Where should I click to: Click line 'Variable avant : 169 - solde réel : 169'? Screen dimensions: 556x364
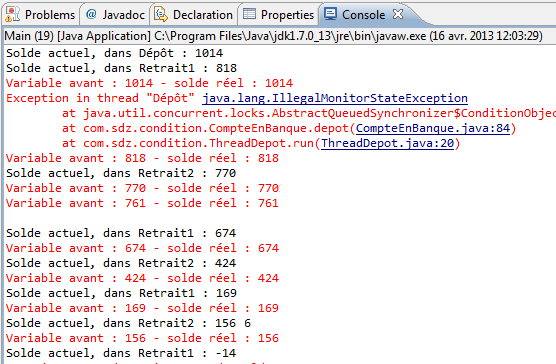[142, 308]
